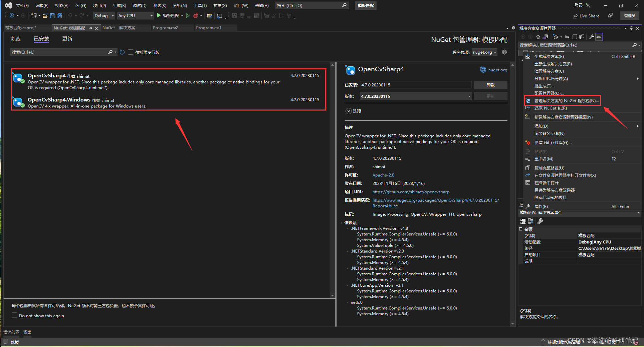644x347 pixels.
Task: Click the Live Share button
Action: [586, 16]
